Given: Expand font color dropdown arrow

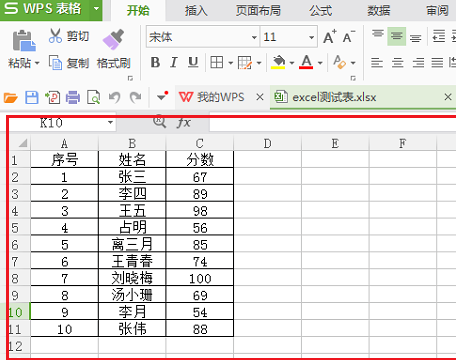Looking at the screenshot, I should [x=320, y=63].
